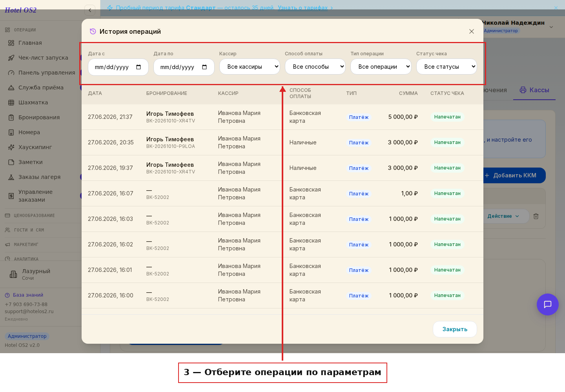Click the 27.06.2026, 21:37 operation row date
Viewport: 565px width, 392px height.
[110, 117]
